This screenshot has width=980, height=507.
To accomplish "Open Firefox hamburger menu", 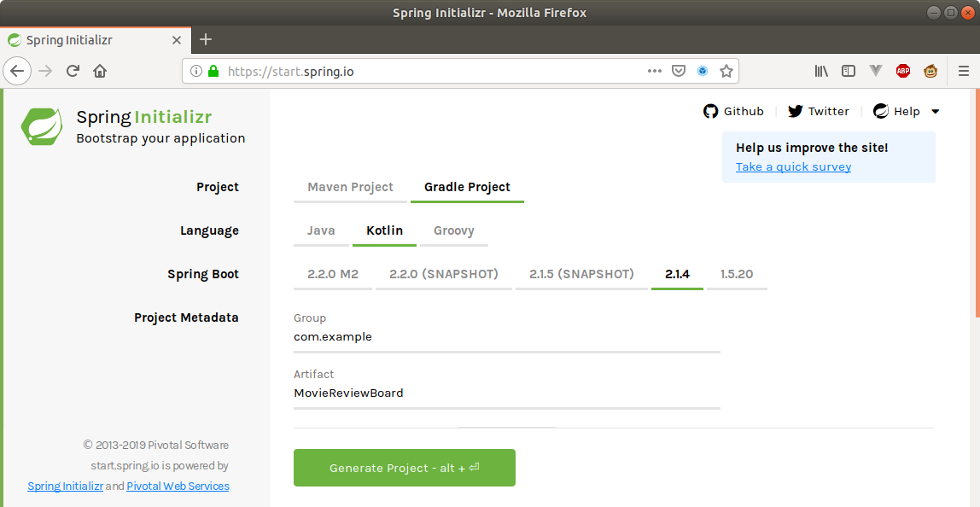I will 963,71.
